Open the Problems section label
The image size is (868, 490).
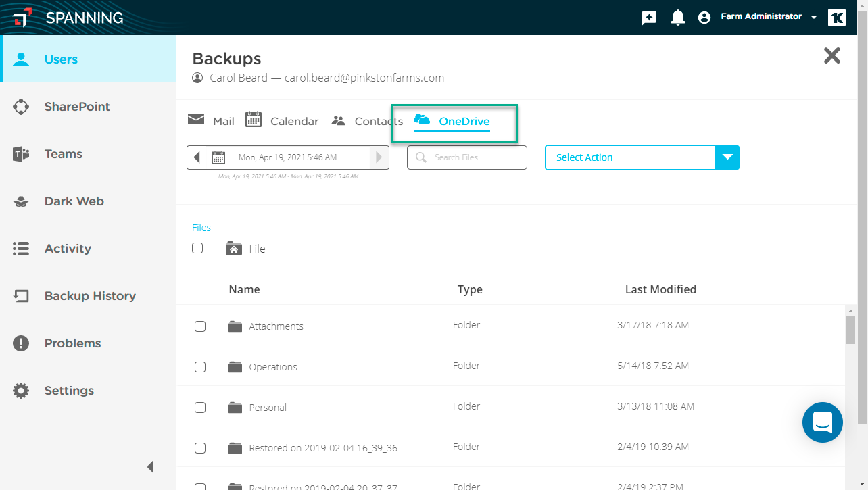(72, 343)
